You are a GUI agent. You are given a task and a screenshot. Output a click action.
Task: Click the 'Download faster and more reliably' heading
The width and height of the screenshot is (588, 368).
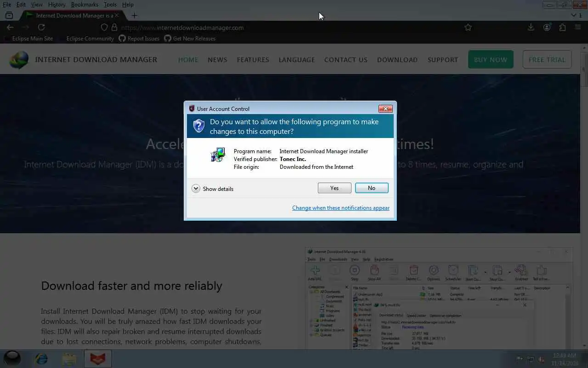coord(131,286)
